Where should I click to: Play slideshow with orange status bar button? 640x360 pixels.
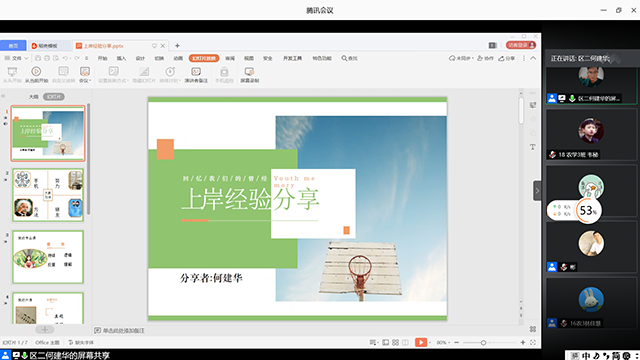(x=421, y=342)
